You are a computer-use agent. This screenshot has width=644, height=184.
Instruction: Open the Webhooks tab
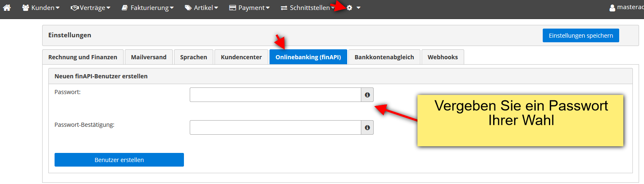point(442,57)
